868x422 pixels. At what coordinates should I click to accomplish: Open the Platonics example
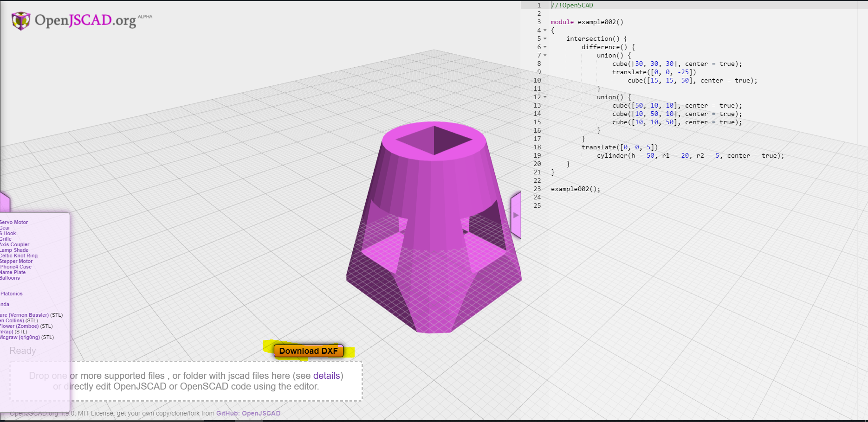click(x=11, y=294)
